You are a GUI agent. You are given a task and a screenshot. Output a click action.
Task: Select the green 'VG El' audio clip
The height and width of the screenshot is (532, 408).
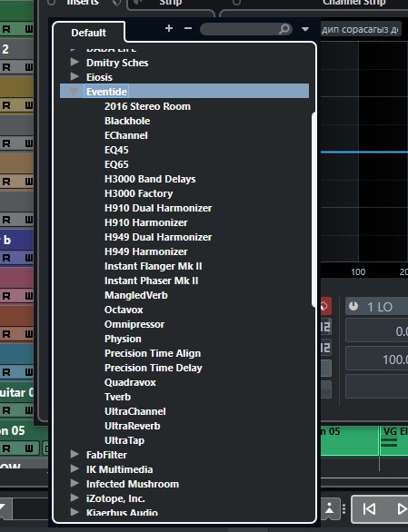tap(393, 440)
